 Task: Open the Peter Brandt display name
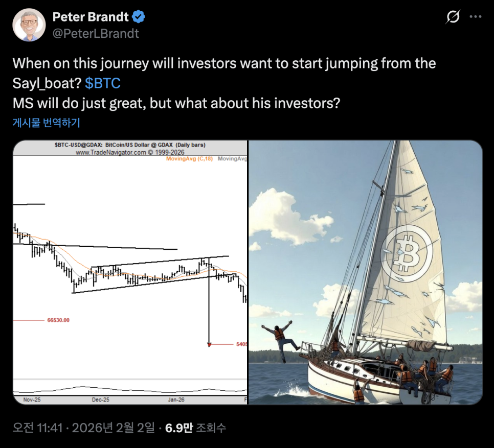pyautogui.click(x=91, y=17)
